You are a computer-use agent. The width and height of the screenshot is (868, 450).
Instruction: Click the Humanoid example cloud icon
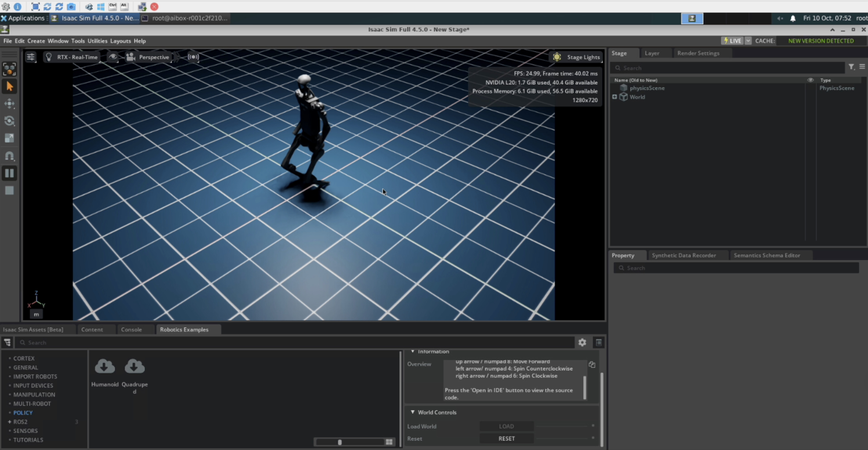coord(105,366)
